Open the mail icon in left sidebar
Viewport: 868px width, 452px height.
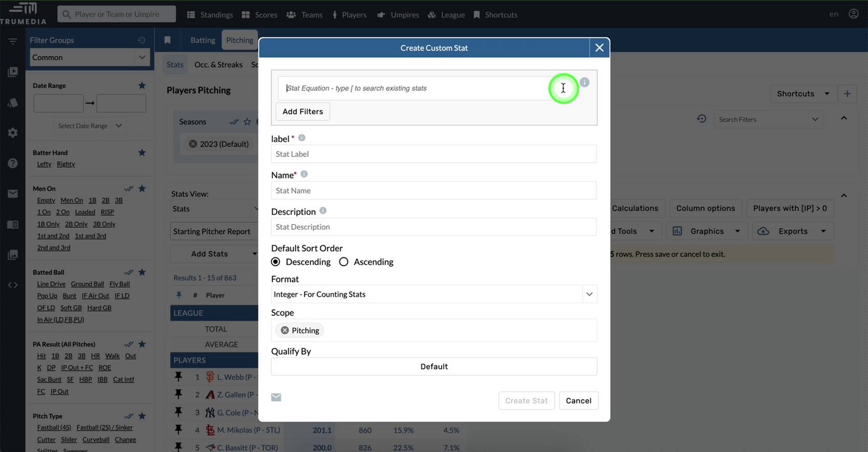pyautogui.click(x=13, y=193)
